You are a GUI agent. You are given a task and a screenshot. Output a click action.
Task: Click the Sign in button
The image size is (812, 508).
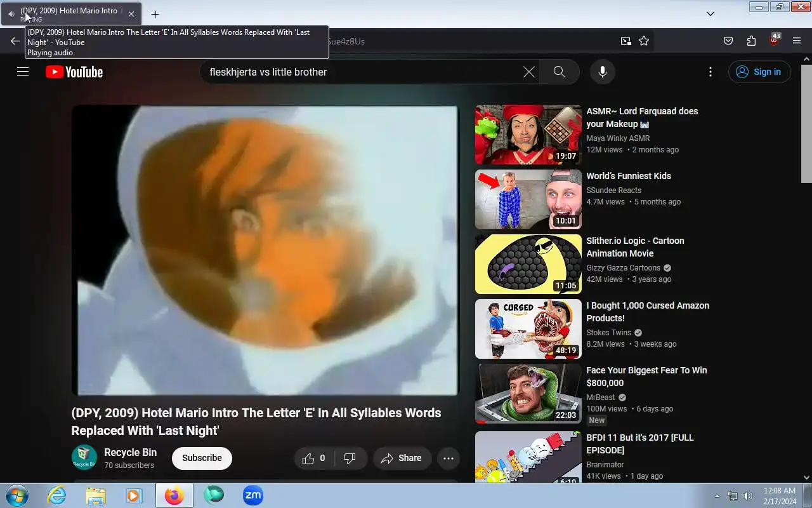(x=759, y=72)
